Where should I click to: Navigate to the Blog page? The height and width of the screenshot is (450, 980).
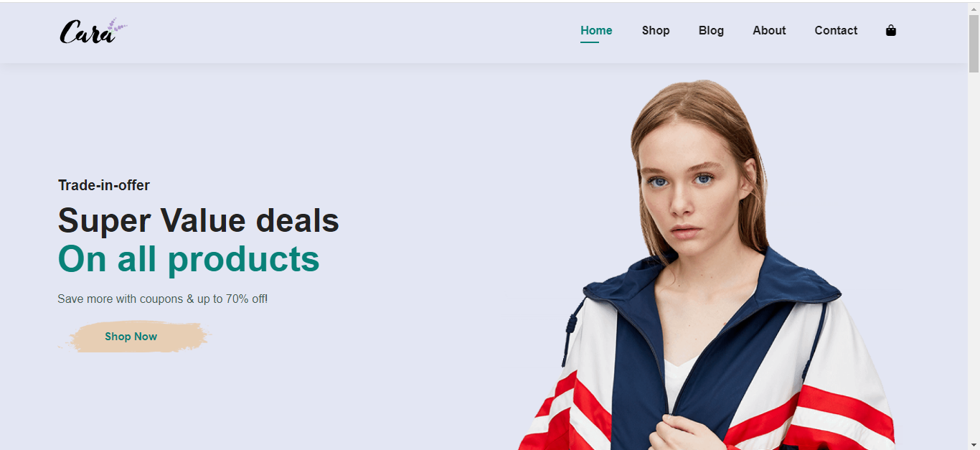coord(711,30)
